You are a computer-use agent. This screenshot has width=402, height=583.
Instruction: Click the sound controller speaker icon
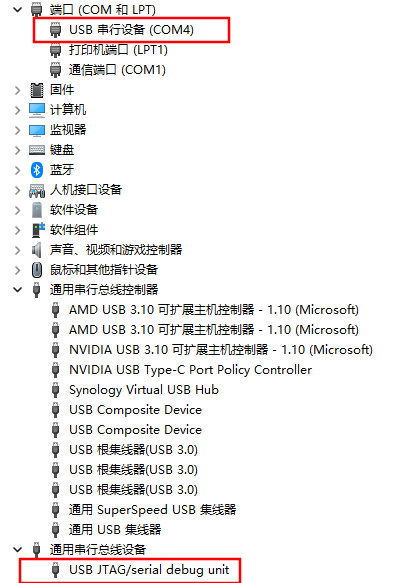(x=36, y=250)
